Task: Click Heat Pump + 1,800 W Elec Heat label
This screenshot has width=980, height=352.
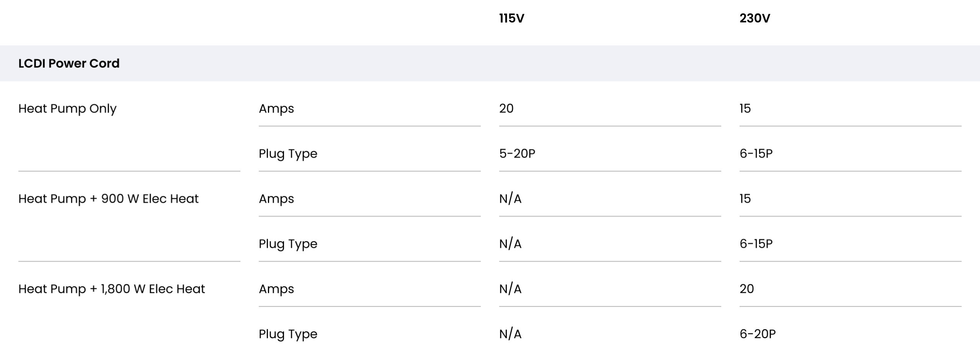Action: pyautogui.click(x=112, y=289)
